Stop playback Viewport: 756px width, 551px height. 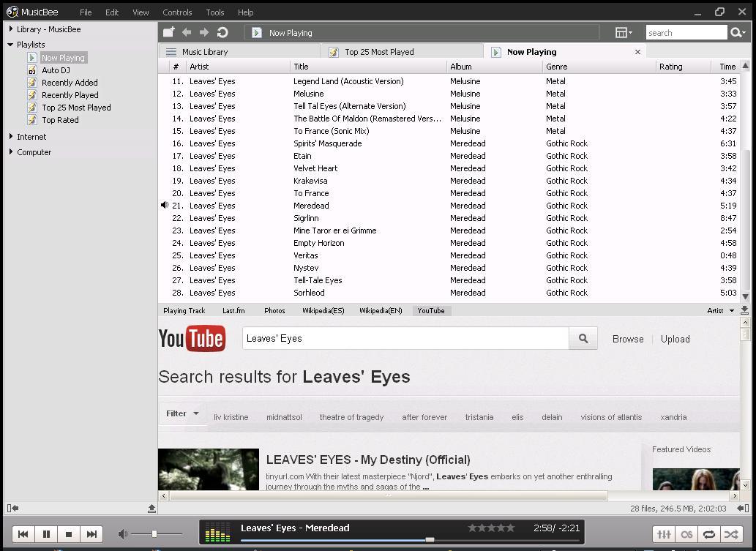click(69, 533)
